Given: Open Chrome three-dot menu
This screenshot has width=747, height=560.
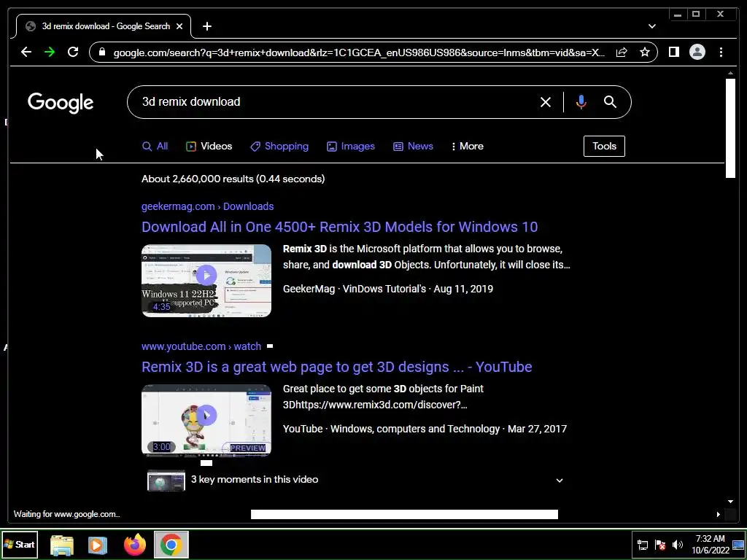Looking at the screenshot, I should [721, 52].
